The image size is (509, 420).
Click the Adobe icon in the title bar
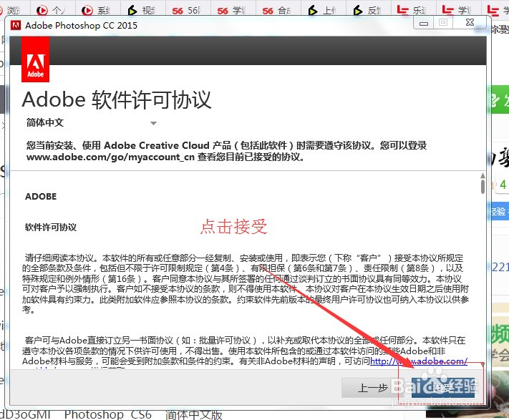(16, 25)
